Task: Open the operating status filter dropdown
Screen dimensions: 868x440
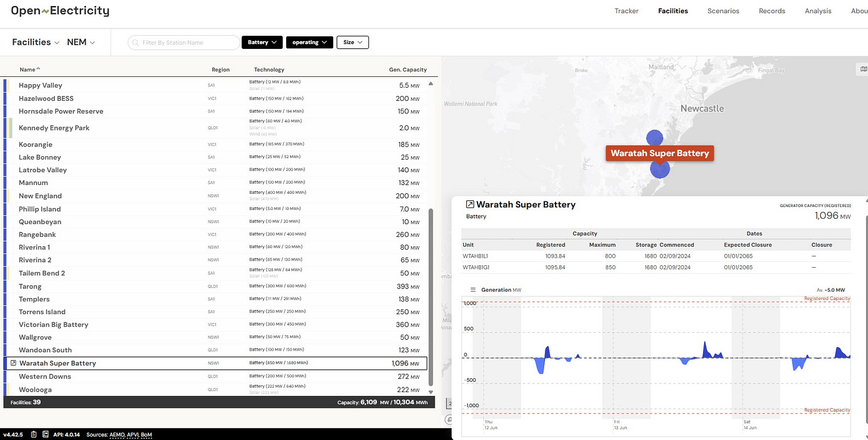Action: click(x=309, y=42)
